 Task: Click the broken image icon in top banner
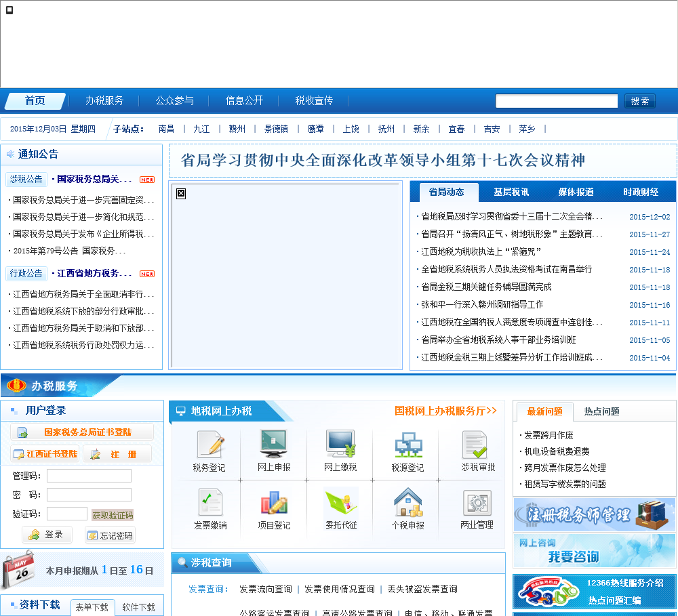point(9,10)
